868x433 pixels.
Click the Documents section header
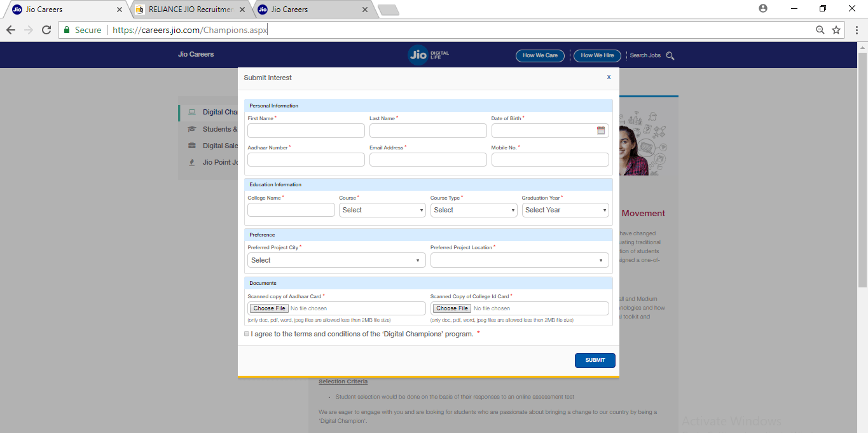pos(429,283)
